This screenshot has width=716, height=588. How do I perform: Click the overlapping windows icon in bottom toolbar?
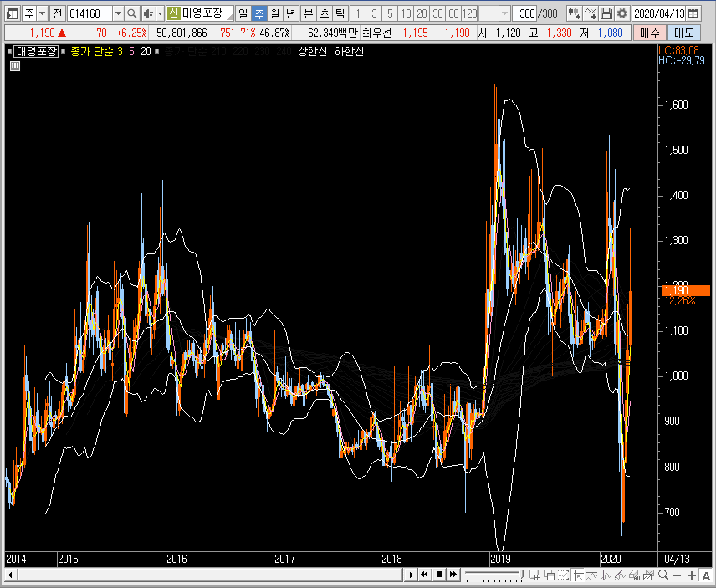click(550, 575)
